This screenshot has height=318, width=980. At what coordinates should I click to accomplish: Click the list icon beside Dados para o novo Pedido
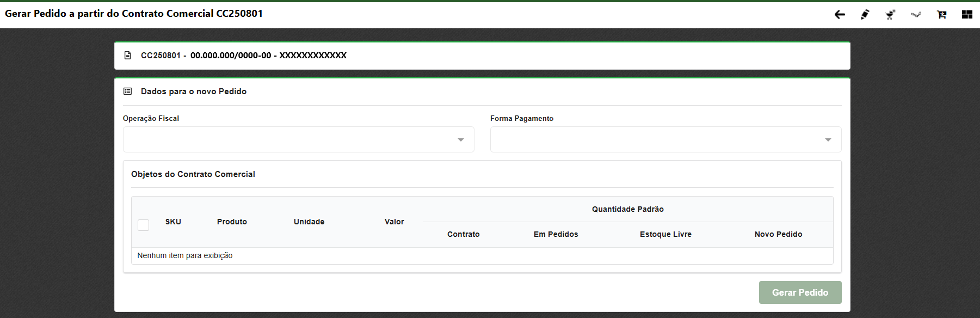128,91
